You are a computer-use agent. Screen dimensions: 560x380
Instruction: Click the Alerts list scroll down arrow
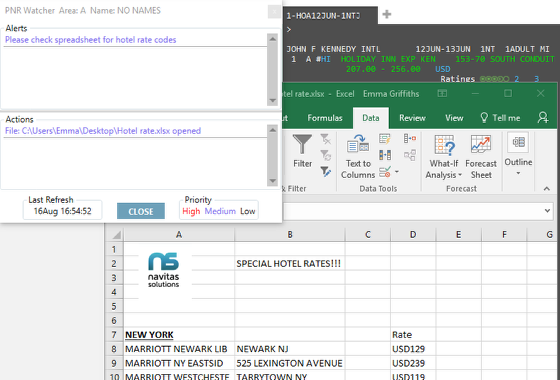pos(272,100)
